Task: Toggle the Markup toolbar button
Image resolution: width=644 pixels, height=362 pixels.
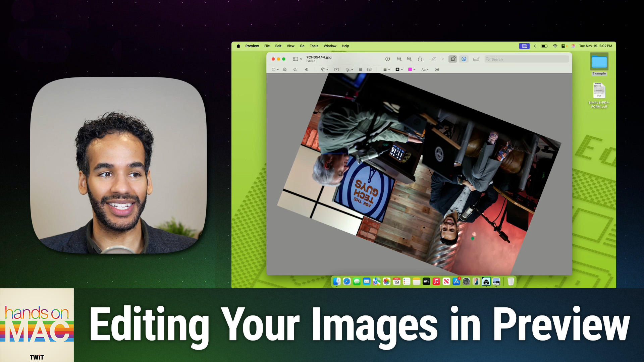Action: [464, 59]
